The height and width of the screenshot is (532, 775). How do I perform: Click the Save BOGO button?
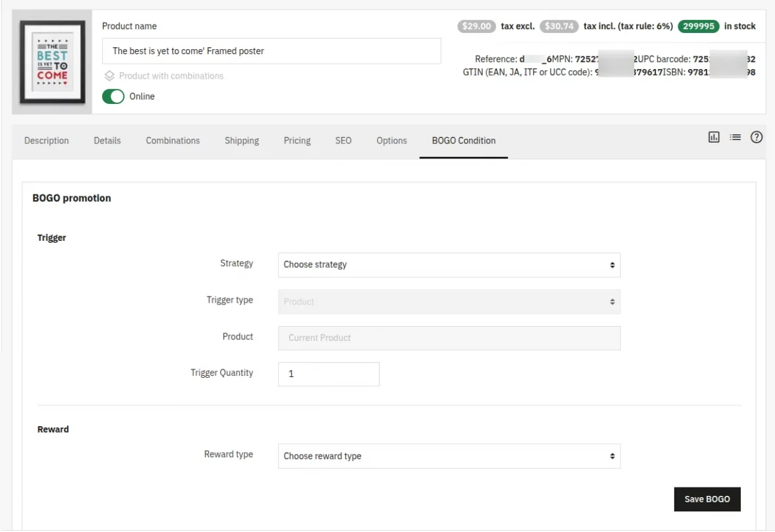click(x=707, y=499)
